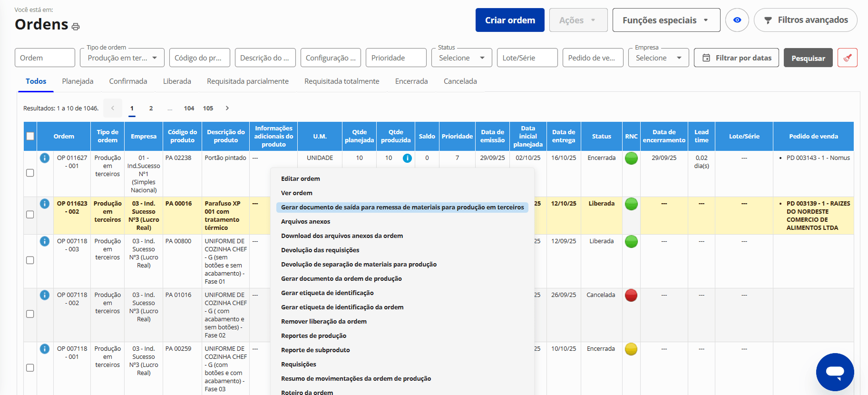Open the Funções especiais dropdown

pyautogui.click(x=666, y=20)
